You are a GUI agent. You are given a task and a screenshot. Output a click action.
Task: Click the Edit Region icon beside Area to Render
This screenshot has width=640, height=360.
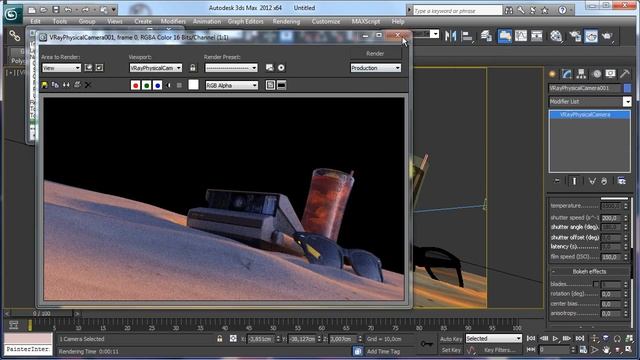point(89,68)
